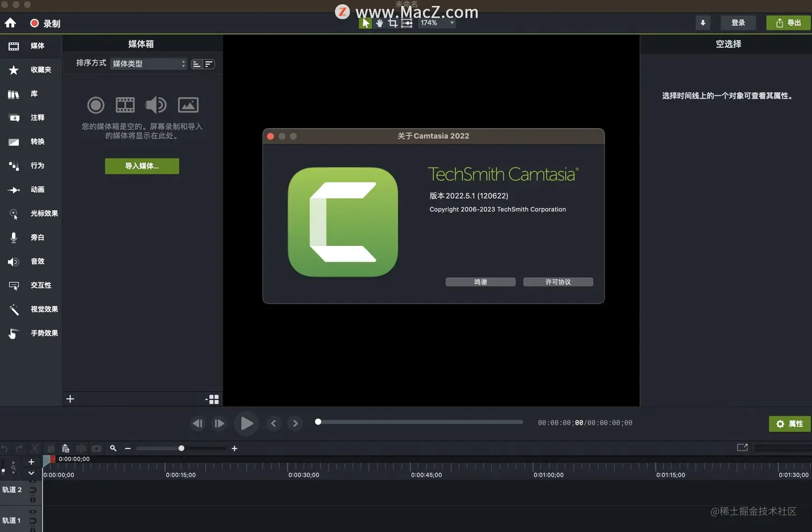Jump to previous marker with left chevron
The height and width of the screenshot is (532, 812).
click(273, 424)
